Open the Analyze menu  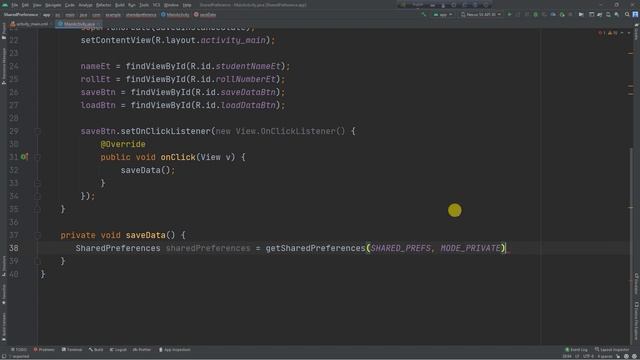point(85,5)
